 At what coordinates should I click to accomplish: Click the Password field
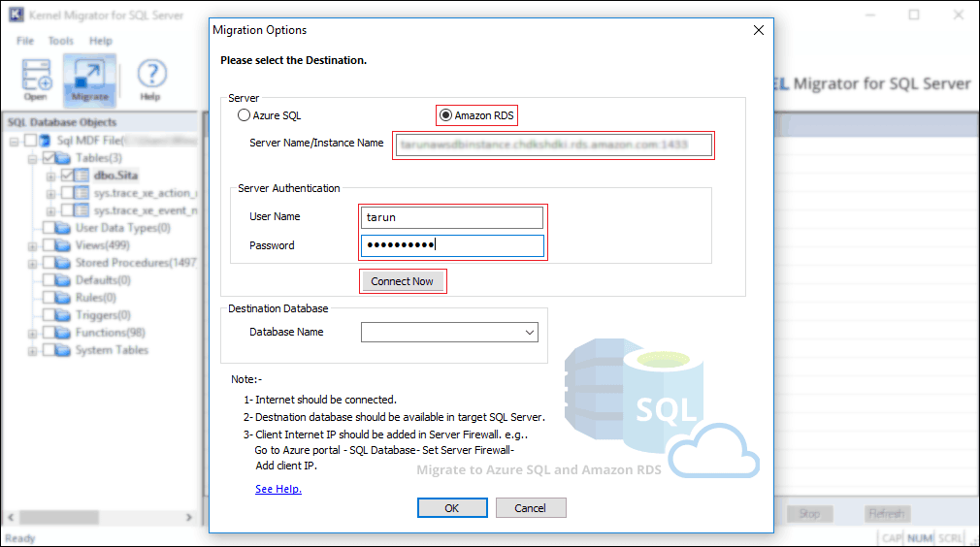click(452, 245)
